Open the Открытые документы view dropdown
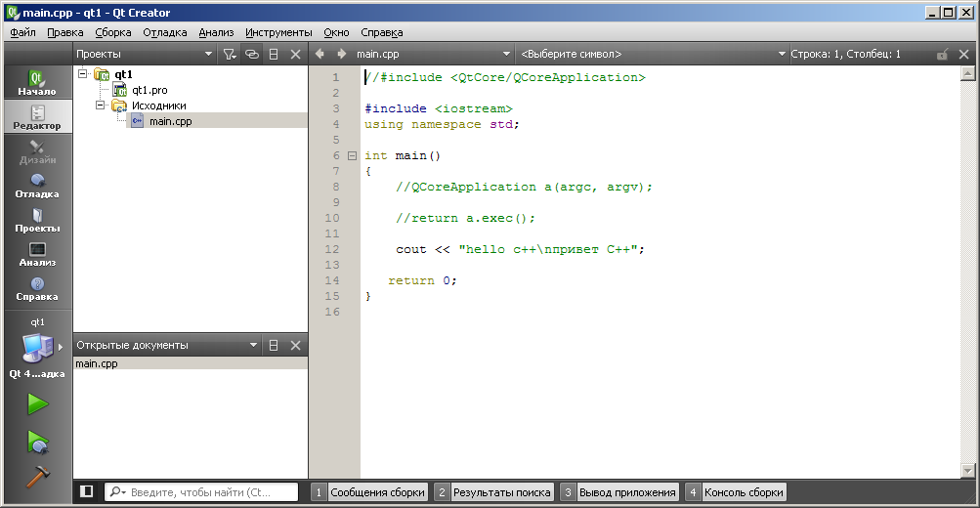The width and height of the screenshot is (980, 508). [166, 345]
